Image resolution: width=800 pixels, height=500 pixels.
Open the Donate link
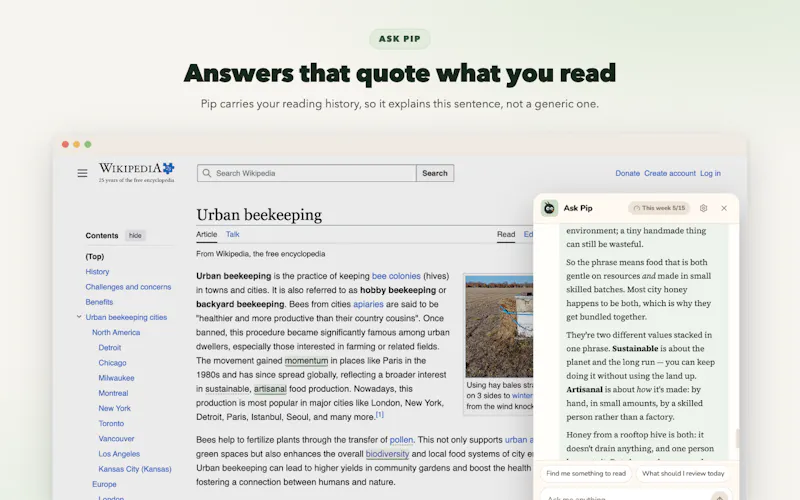pyautogui.click(x=628, y=173)
